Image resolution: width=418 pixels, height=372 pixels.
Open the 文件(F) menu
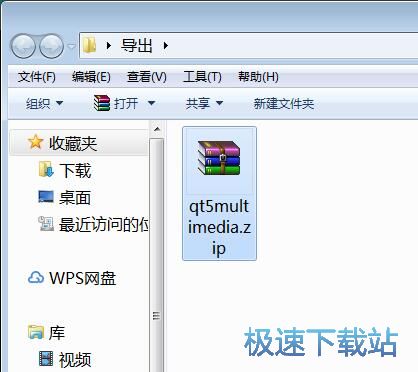point(37,77)
